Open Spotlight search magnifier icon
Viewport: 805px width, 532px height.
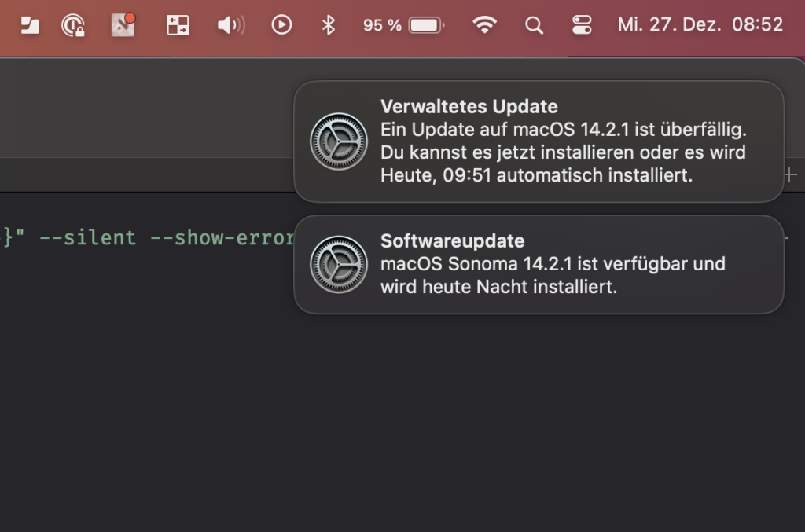(534, 24)
